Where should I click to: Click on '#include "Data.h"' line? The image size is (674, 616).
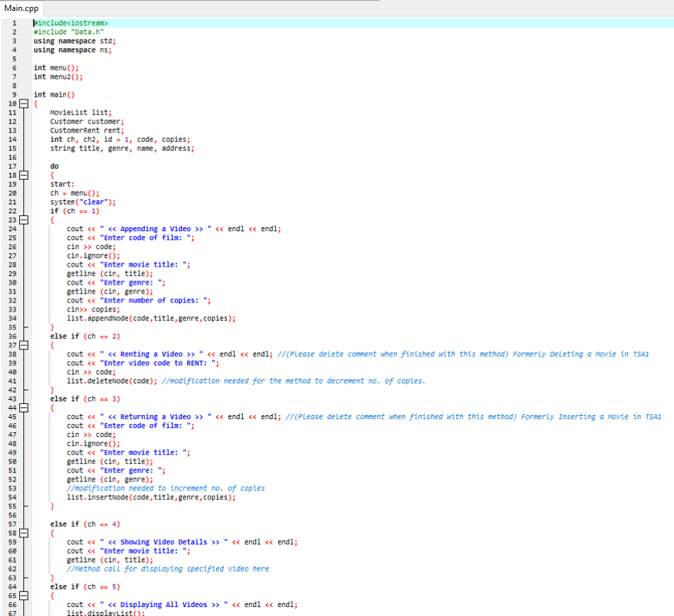(x=69, y=32)
